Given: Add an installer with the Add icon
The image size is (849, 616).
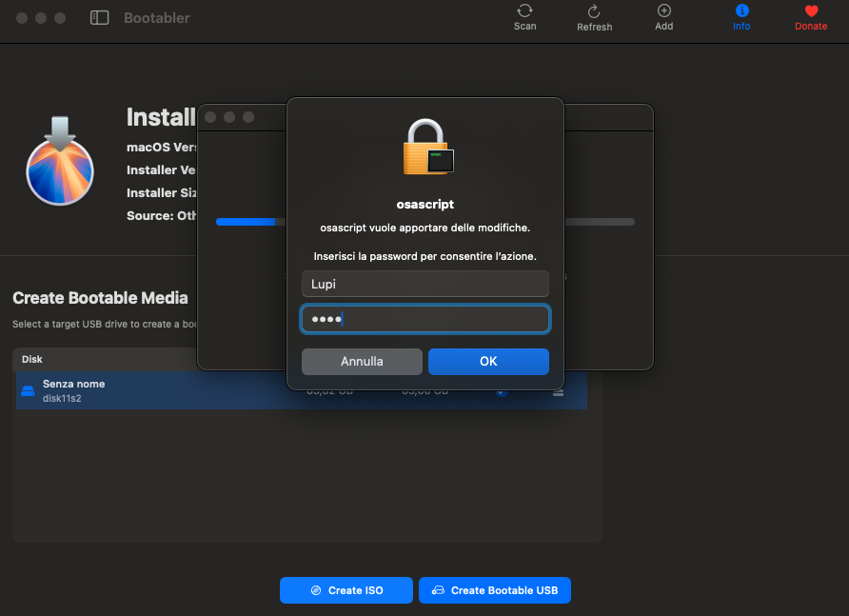Looking at the screenshot, I should click(663, 17).
